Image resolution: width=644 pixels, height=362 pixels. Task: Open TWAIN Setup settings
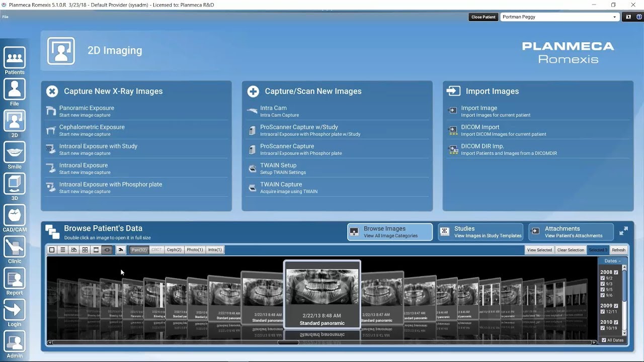pyautogui.click(x=337, y=168)
